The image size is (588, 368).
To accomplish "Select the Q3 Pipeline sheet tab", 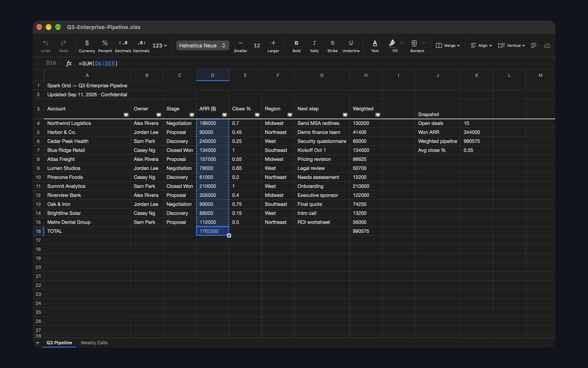I will pos(59,343).
